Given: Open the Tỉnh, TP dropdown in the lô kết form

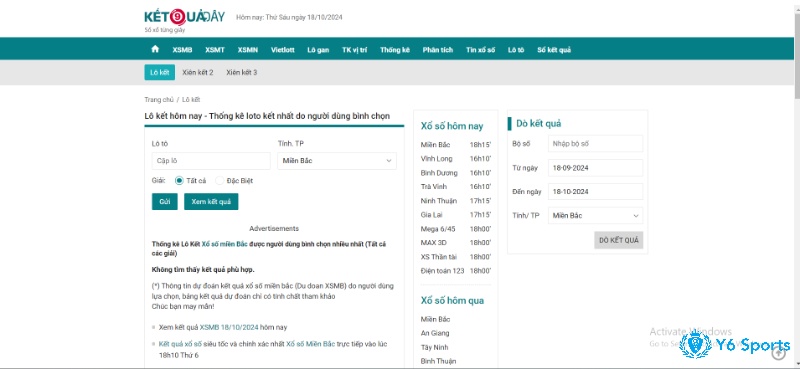Looking at the screenshot, I should (337, 161).
